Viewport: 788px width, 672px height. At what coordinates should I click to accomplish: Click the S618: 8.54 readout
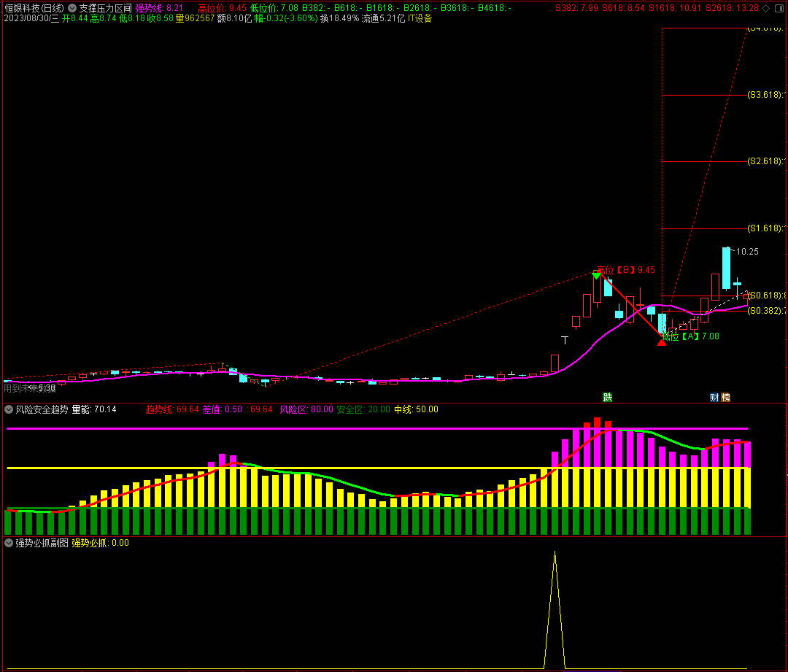tap(623, 8)
